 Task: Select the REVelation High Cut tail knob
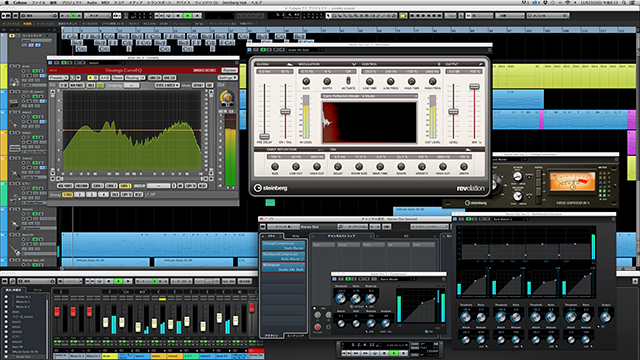click(x=443, y=167)
